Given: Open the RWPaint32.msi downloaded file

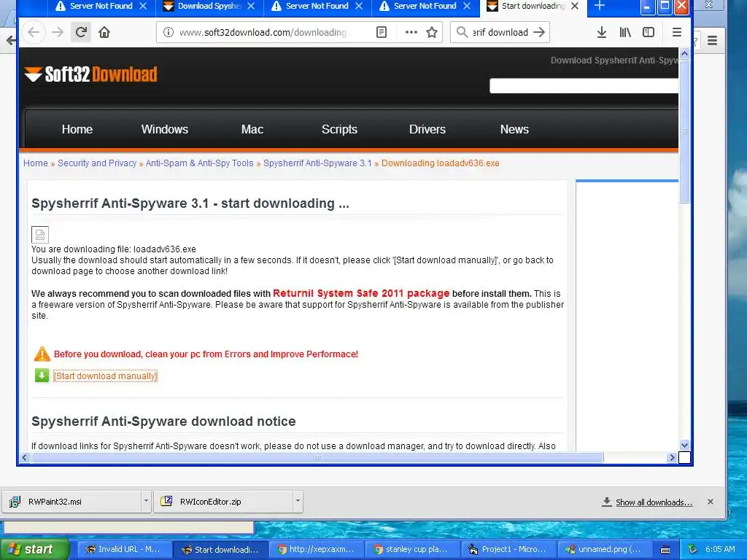Looking at the screenshot, I should (x=71, y=502).
